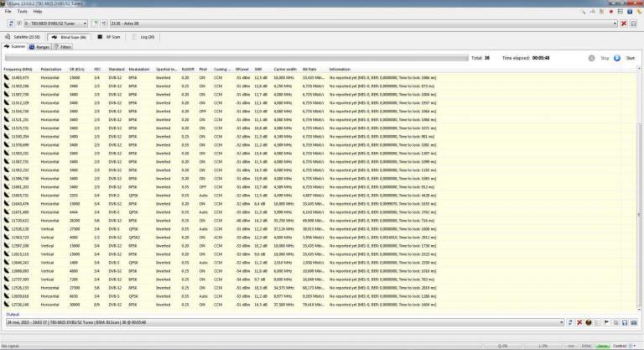Click the red X beside satellite dropdown
The width and height of the screenshot is (644, 350).
click(623, 23)
